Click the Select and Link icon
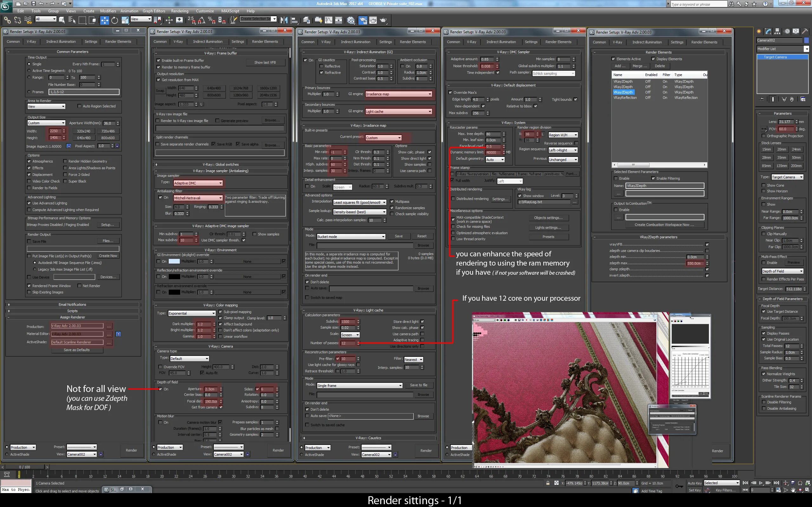Viewport: 812px width, 507px height. click(7, 21)
